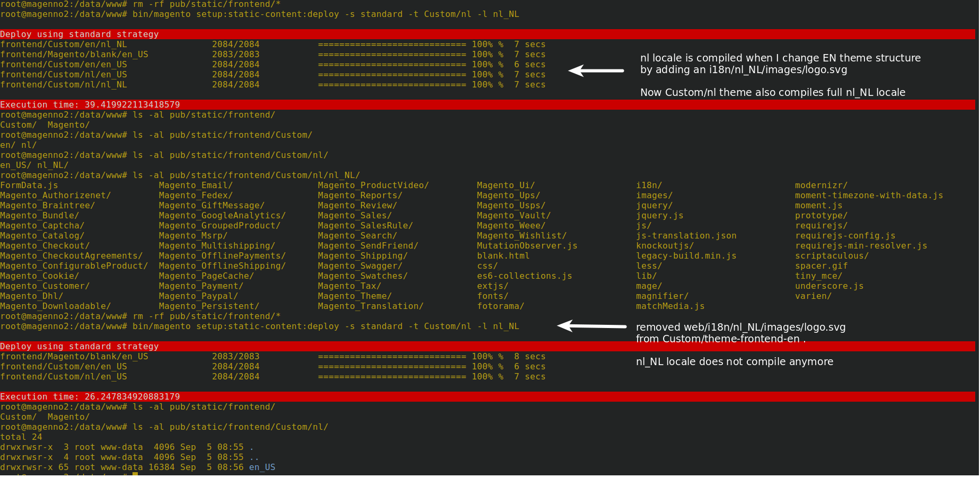
Task: Click the Magento_Checkout/ directory name
Action: click(x=45, y=245)
